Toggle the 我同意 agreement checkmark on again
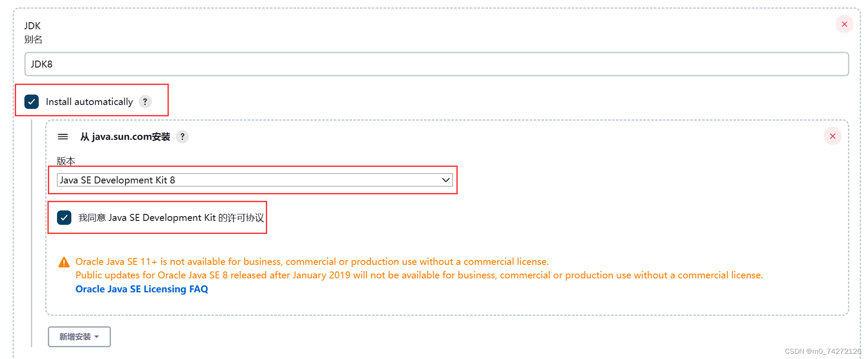 pos(64,217)
